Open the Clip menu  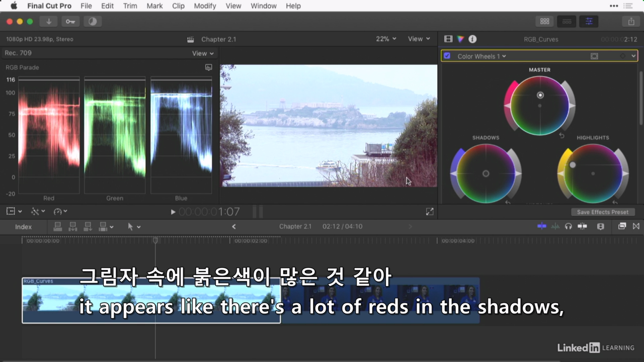[x=178, y=6]
